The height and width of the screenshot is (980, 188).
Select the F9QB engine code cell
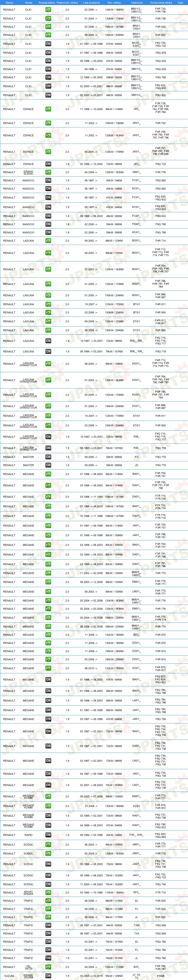click(161, 976)
